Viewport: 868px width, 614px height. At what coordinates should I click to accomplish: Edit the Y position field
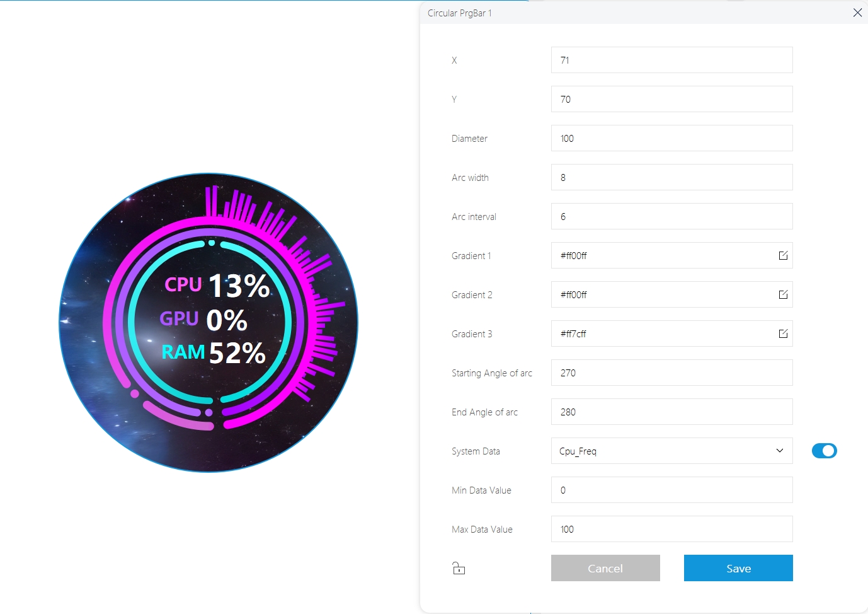672,99
